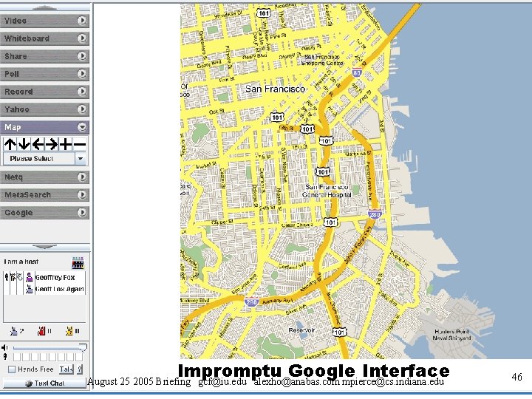532x399 pixels.
Task: Click the Talk button
Action: tap(66, 369)
